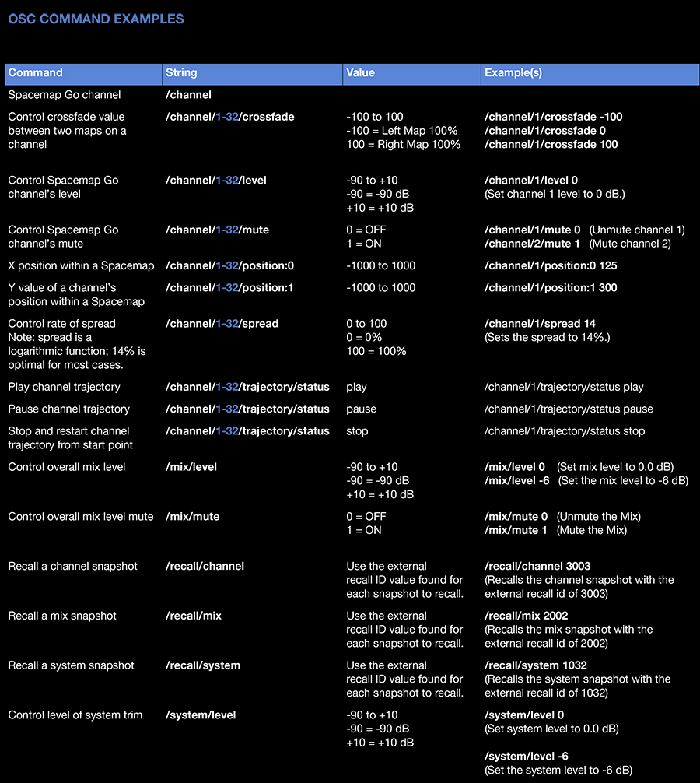Click the Recall a channel snapshot command
The height and width of the screenshot is (783, 700).
(x=72, y=567)
